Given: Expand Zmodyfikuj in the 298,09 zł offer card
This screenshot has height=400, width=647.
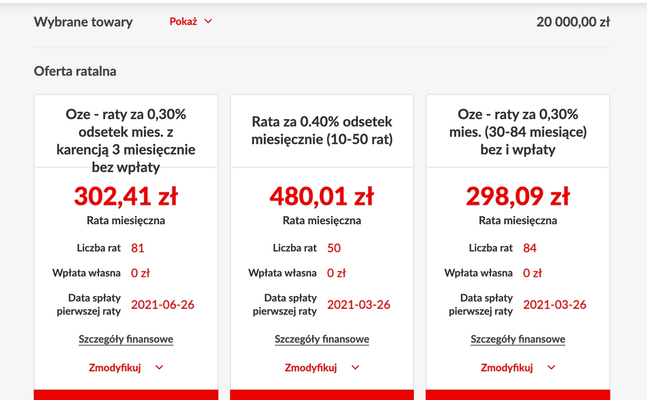Looking at the screenshot, I should click(x=518, y=367).
